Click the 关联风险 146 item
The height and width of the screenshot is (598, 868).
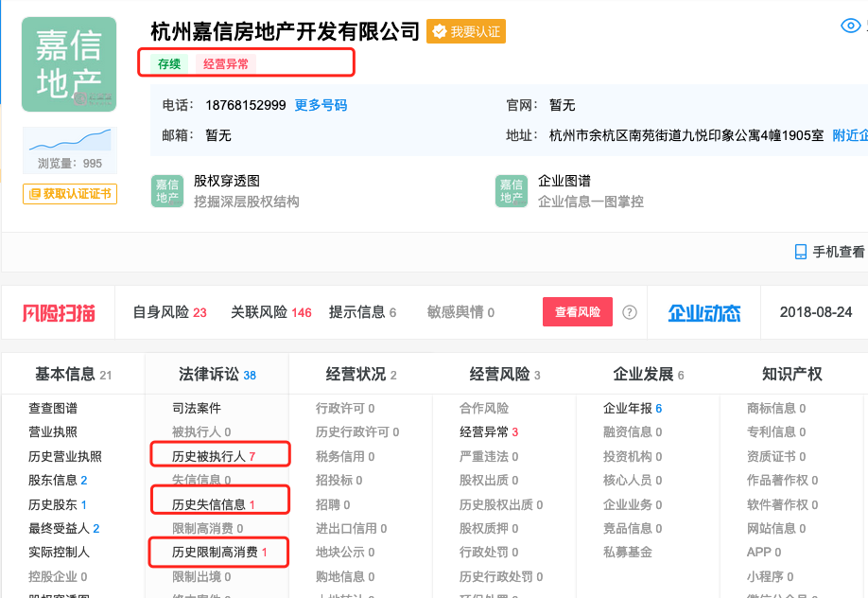tap(271, 312)
